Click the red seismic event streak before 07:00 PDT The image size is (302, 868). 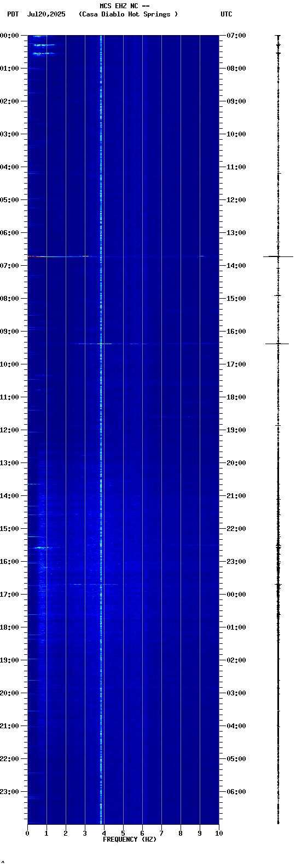pos(36,256)
